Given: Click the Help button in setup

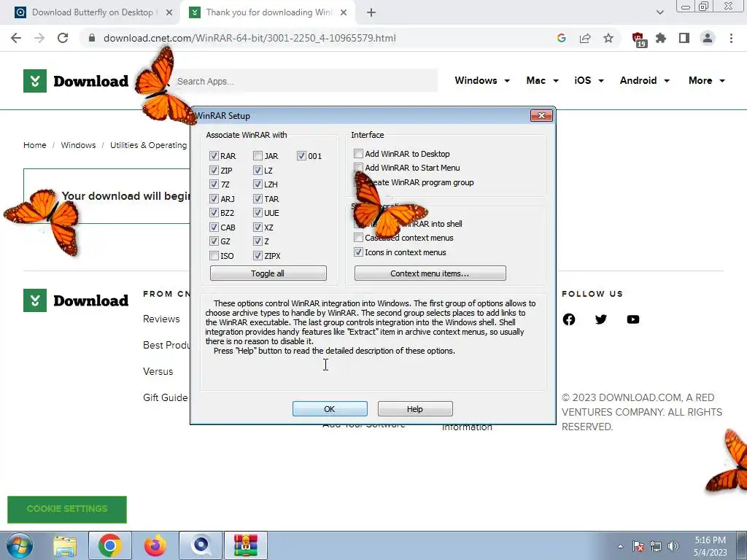Looking at the screenshot, I should coord(415,408).
